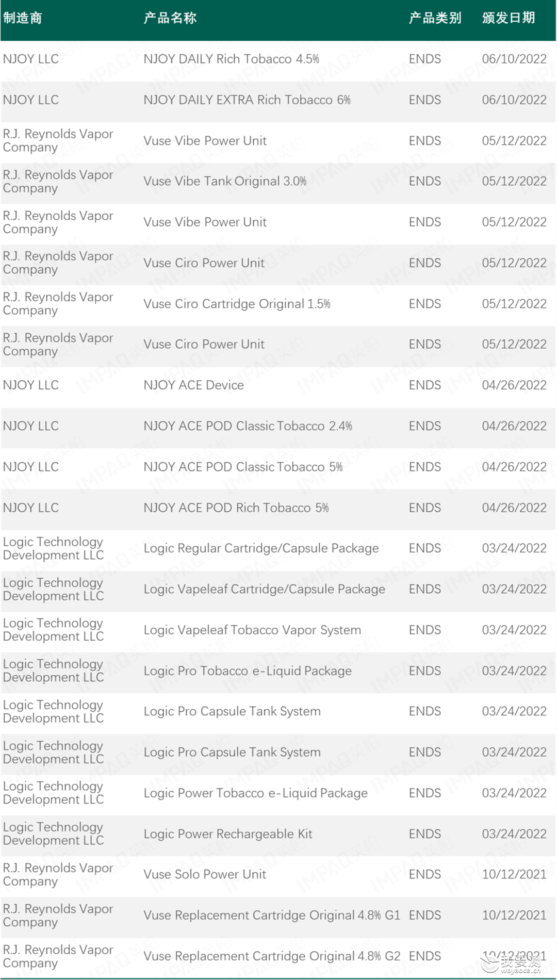Click Logic Power Tobacco e-Liquid Package
Image resolution: width=557 pixels, height=980 pixels.
pyautogui.click(x=256, y=793)
